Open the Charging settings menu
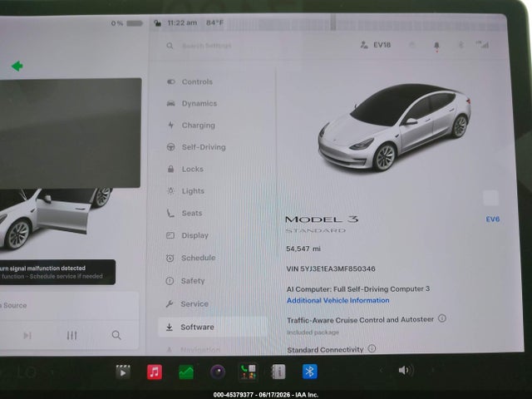532x399 pixels. pyautogui.click(x=191, y=126)
